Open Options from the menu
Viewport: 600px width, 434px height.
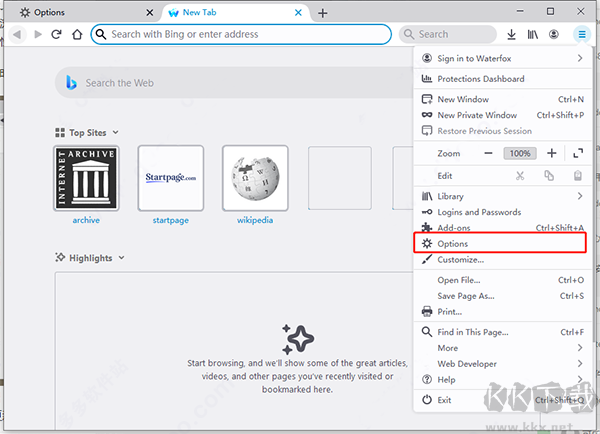click(x=500, y=243)
